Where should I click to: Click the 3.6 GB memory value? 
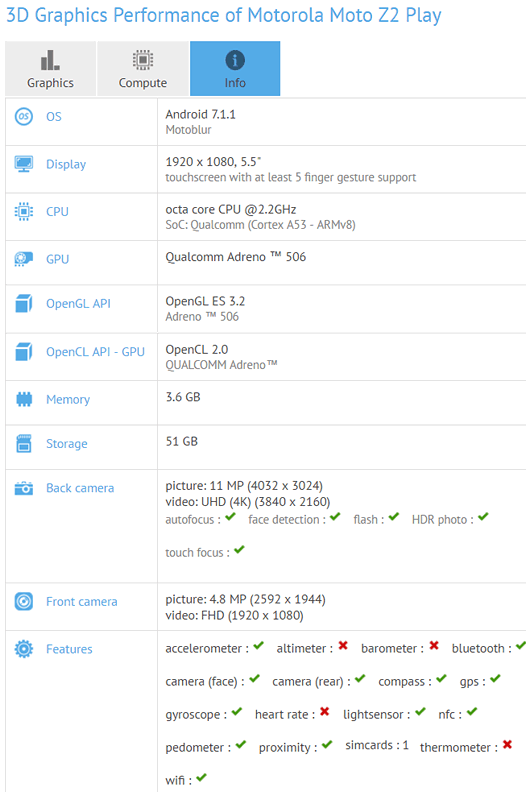click(183, 397)
